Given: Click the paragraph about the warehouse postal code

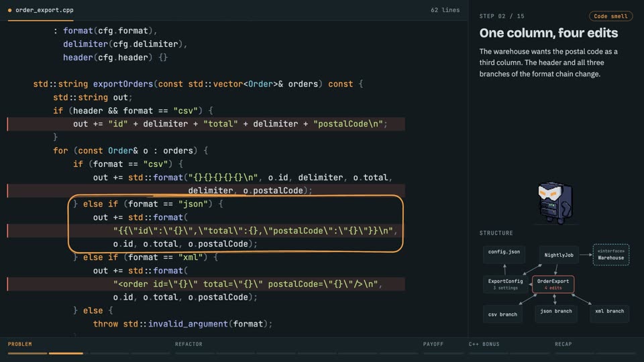Looking at the screenshot, I should point(548,62).
